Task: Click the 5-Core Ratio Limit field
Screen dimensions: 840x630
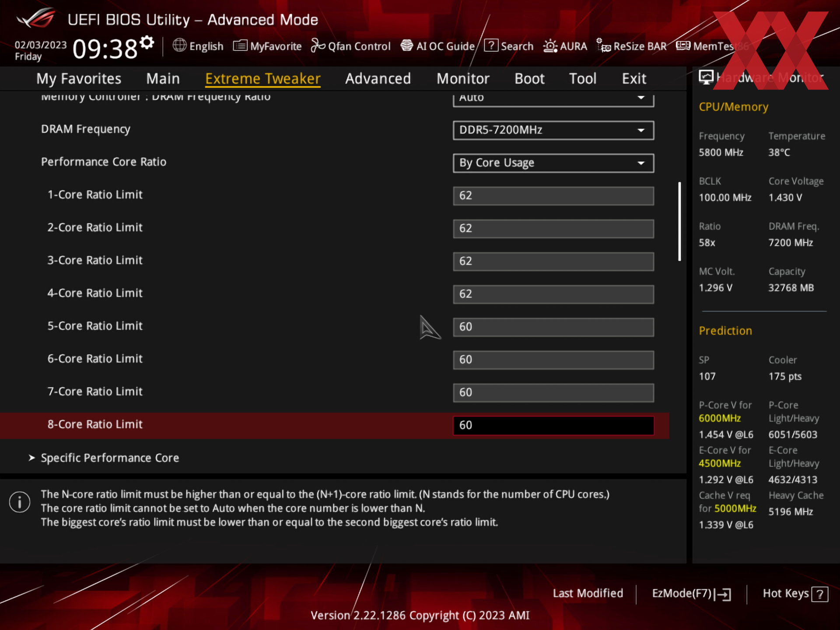Action: coord(553,327)
